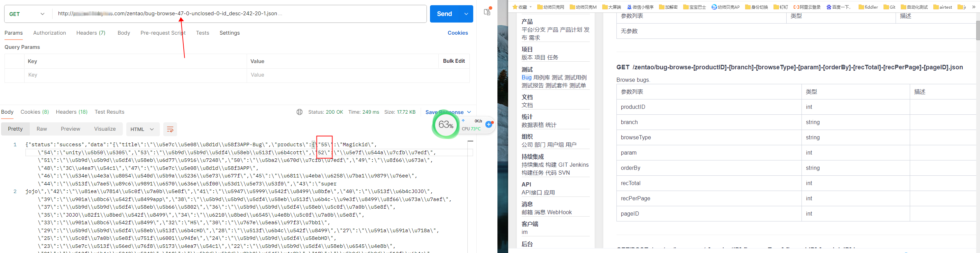
Task: Click the blue plus icon on CPU widget
Action: [489, 124]
